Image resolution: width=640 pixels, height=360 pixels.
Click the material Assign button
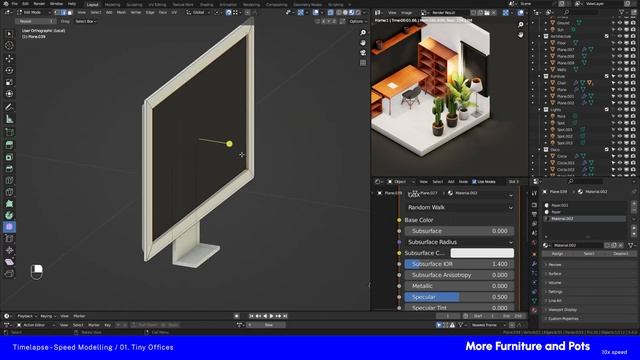tap(557, 254)
